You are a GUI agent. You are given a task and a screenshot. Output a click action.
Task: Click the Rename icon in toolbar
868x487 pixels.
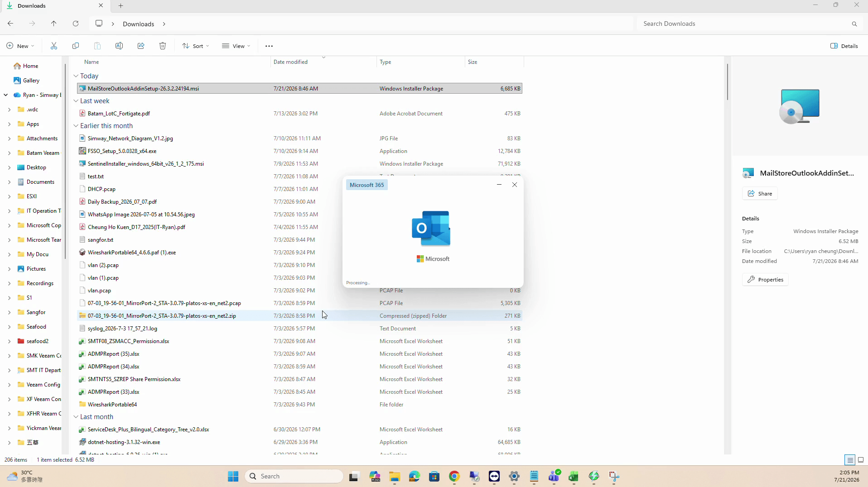[x=119, y=46]
